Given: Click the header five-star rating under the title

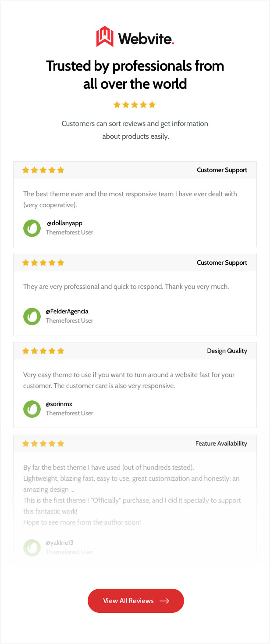Looking at the screenshot, I should [135, 105].
